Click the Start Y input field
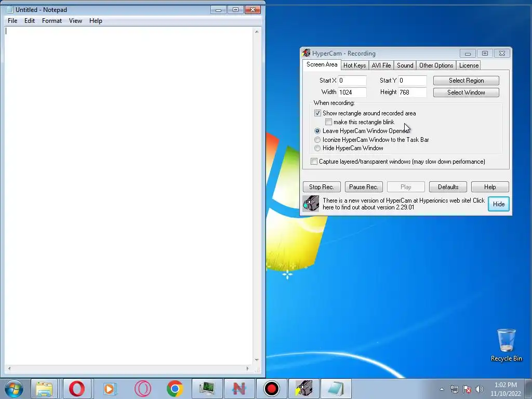This screenshot has width=532, height=399. [412, 81]
